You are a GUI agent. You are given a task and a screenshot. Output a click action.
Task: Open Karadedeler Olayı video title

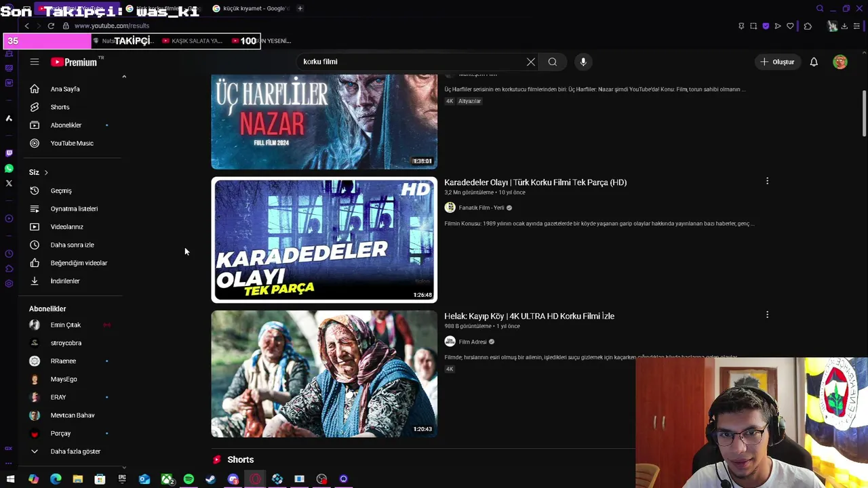tap(535, 182)
